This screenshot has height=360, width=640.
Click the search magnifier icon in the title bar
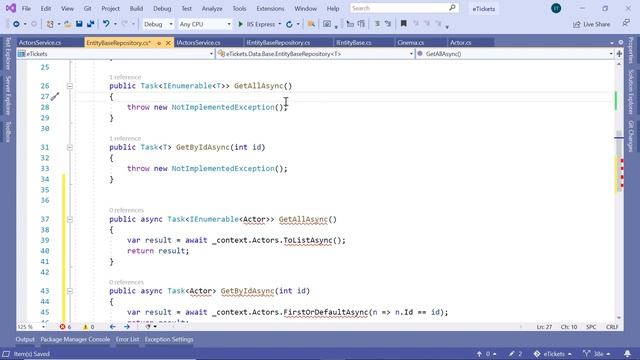point(452,8)
